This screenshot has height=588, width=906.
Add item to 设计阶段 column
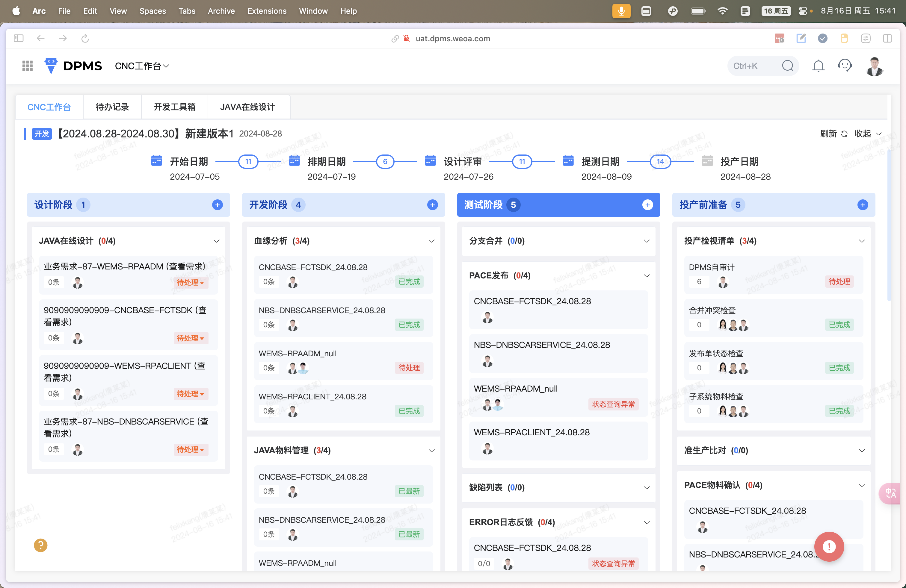pos(218,205)
